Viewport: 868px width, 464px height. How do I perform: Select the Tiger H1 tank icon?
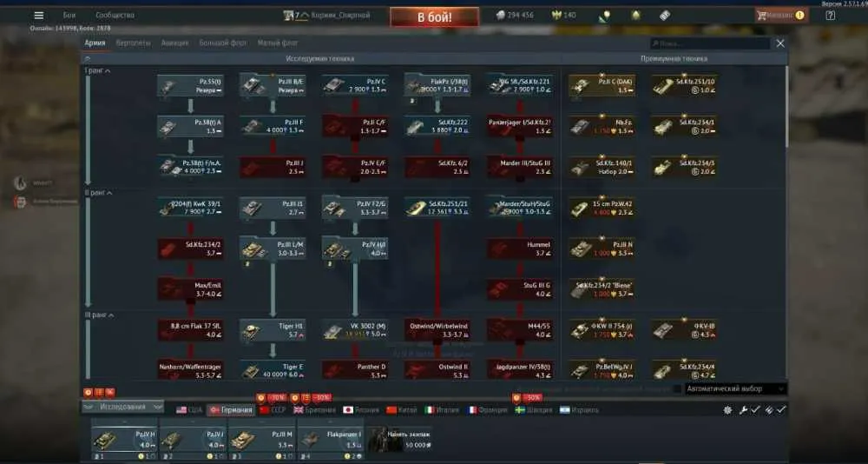coord(250,331)
